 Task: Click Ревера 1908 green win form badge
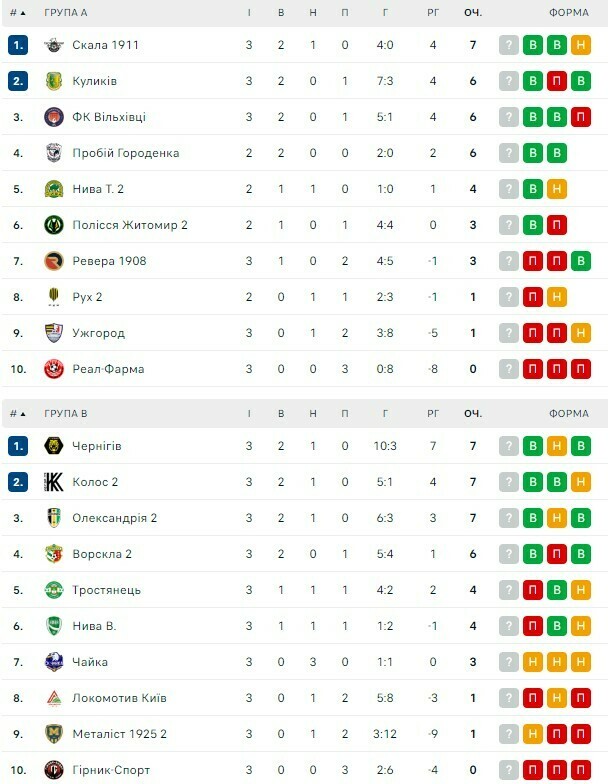click(581, 261)
